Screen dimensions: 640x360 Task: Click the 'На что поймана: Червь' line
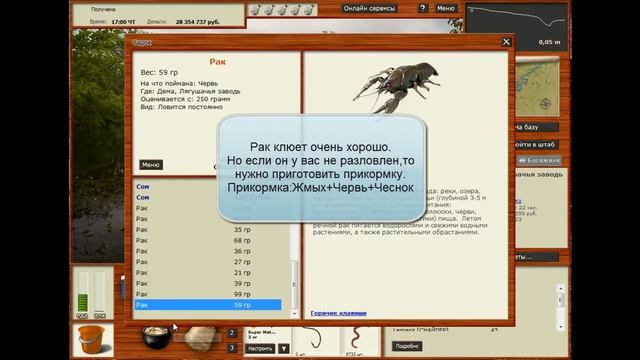[179, 83]
